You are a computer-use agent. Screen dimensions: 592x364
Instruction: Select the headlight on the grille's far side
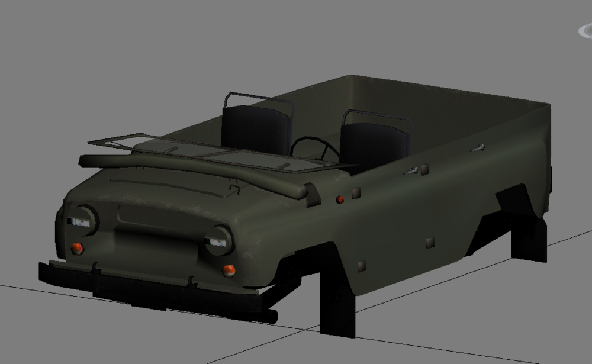pos(83,221)
